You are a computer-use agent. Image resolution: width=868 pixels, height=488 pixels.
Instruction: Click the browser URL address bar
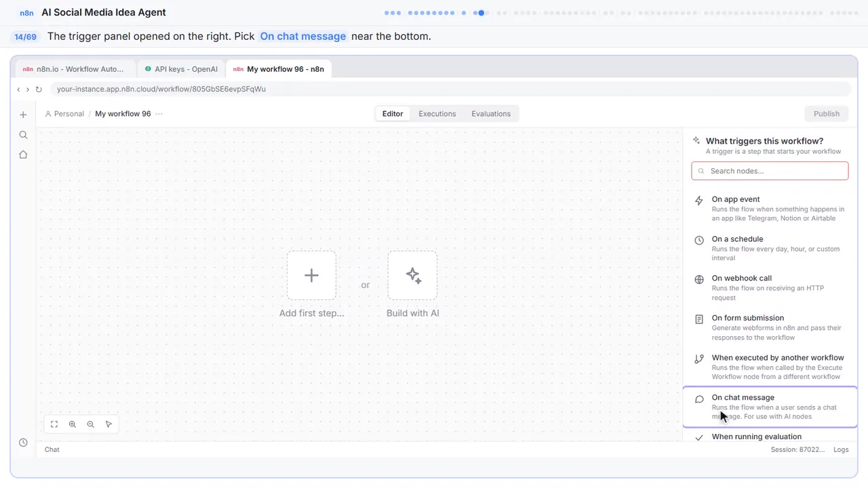tap(450, 89)
